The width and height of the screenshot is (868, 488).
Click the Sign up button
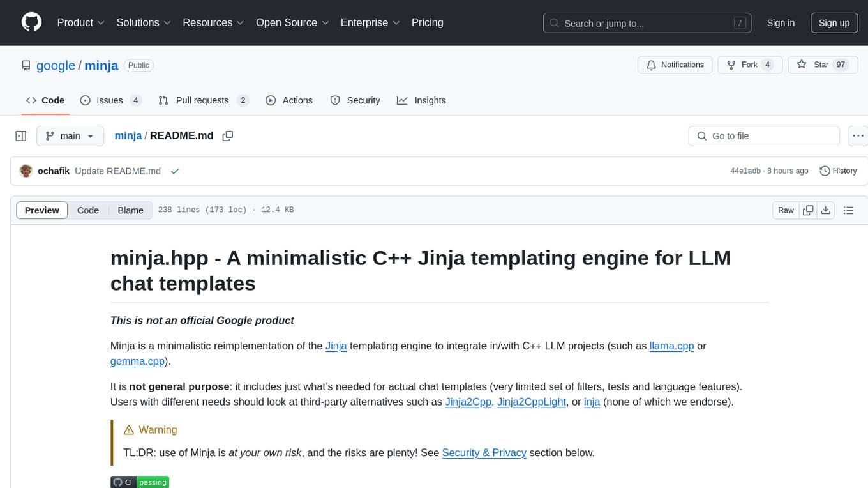834,23
